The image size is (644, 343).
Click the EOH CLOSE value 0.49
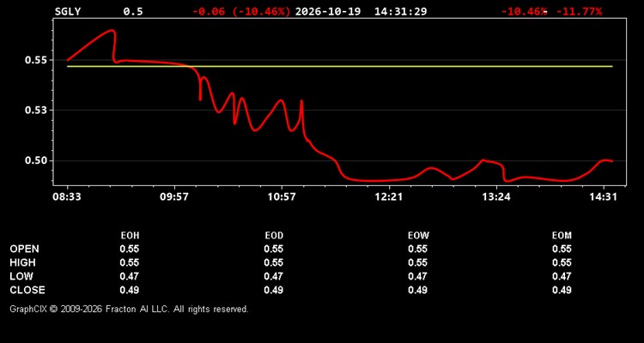pos(130,290)
